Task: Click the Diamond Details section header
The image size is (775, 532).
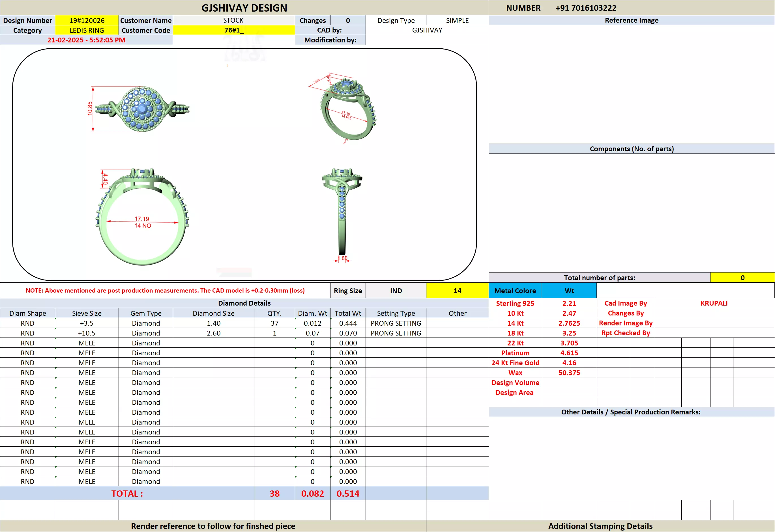Action: point(244,303)
